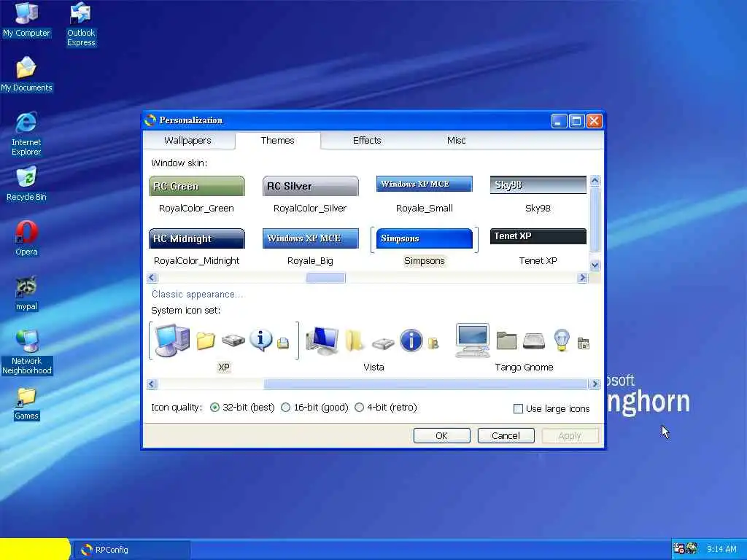Launch Internet Explorer desktop shortcut

pos(26,134)
